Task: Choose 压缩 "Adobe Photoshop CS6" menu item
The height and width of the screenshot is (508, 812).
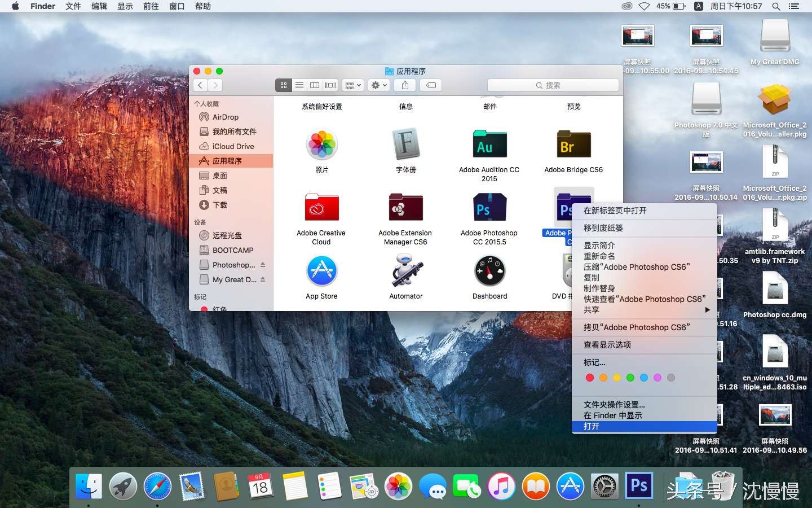Action: pyautogui.click(x=644, y=267)
